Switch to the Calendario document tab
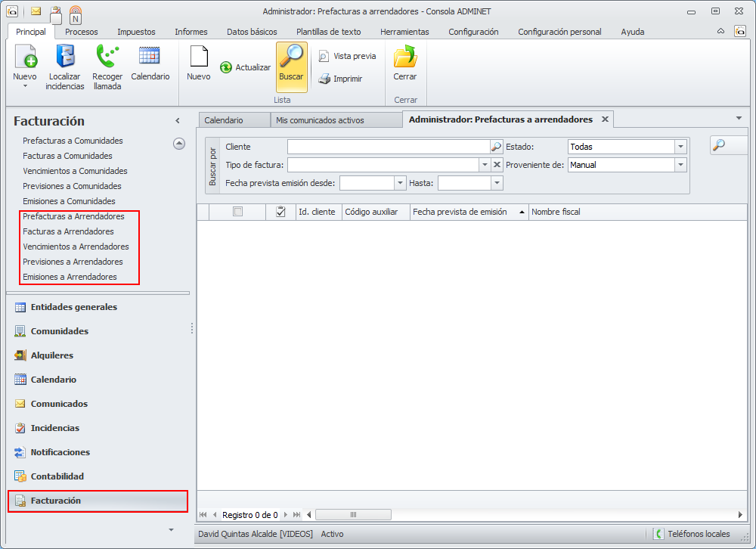This screenshot has height=549, width=756. pyautogui.click(x=234, y=120)
